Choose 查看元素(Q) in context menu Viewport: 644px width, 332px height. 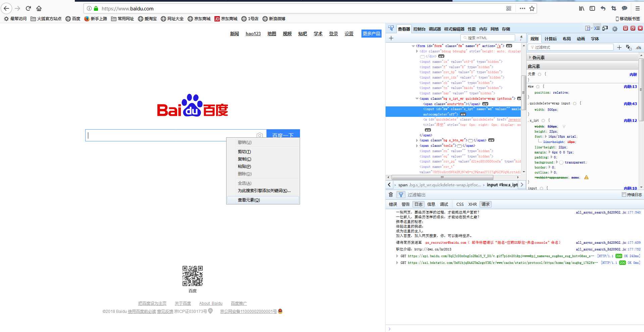pos(263,200)
